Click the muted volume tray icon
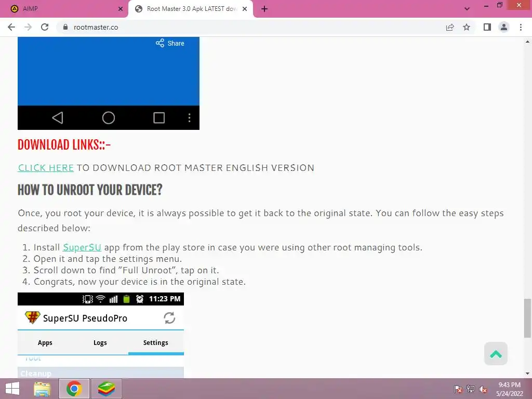532x399 pixels. point(483,389)
